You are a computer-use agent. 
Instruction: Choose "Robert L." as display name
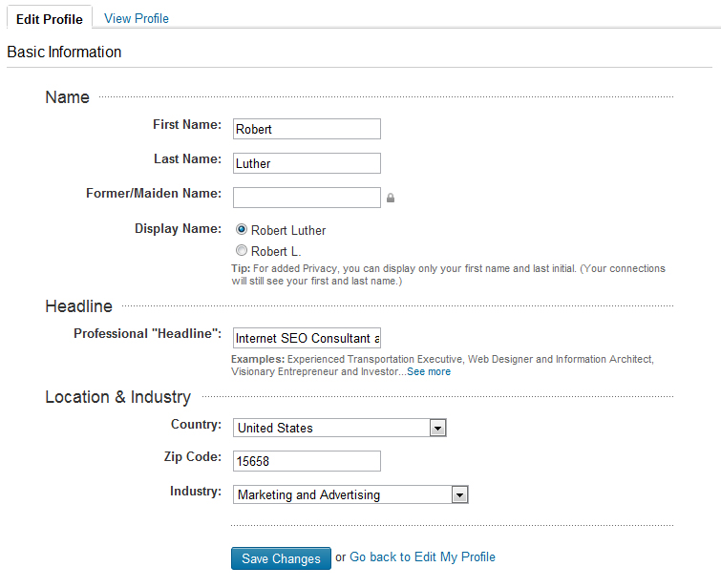[242, 251]
